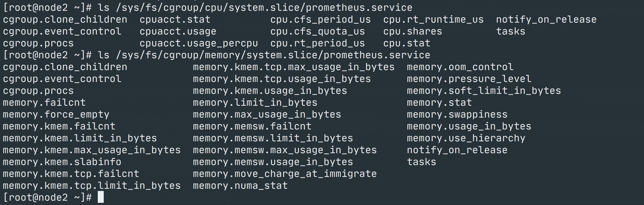644x205 pixels.
Task: Click the cpu.shares file name
Action: pos(412,31)
